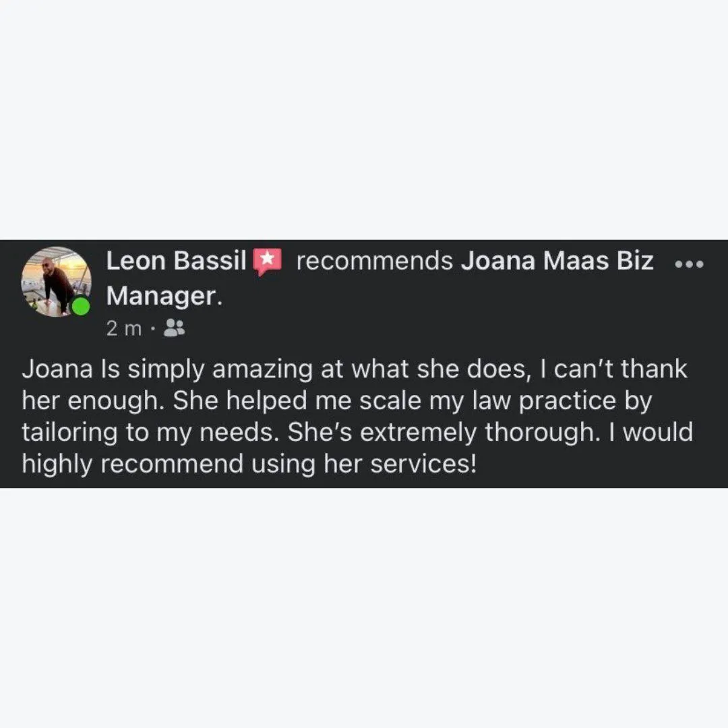Click the word Manager in the page name
Viewport: 728px width, 728px height.
(x=161, y=296)
